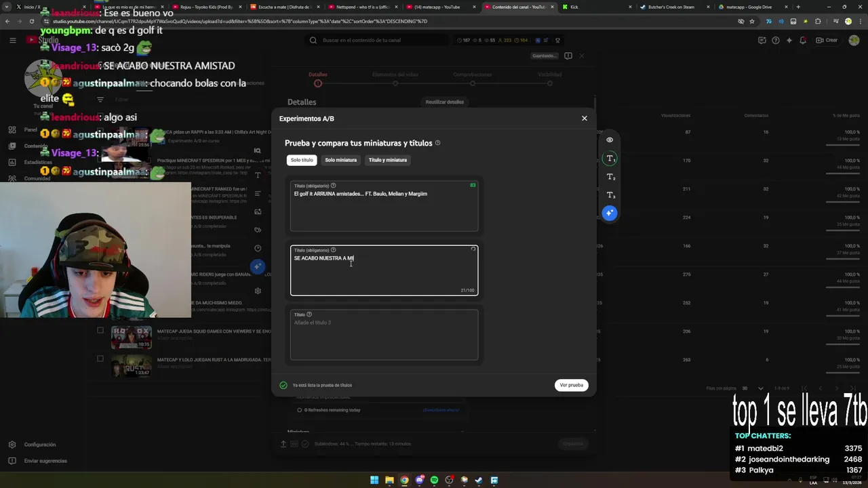The height and width of the screenshot is (488, 868).
Task: Click the blue sparkle AI suggestion button
Action: (610, 213)
